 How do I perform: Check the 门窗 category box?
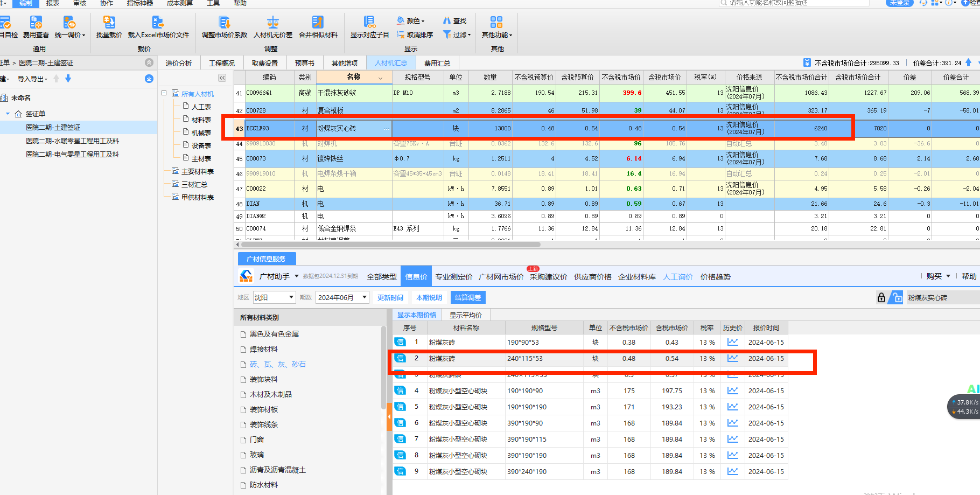243,440
